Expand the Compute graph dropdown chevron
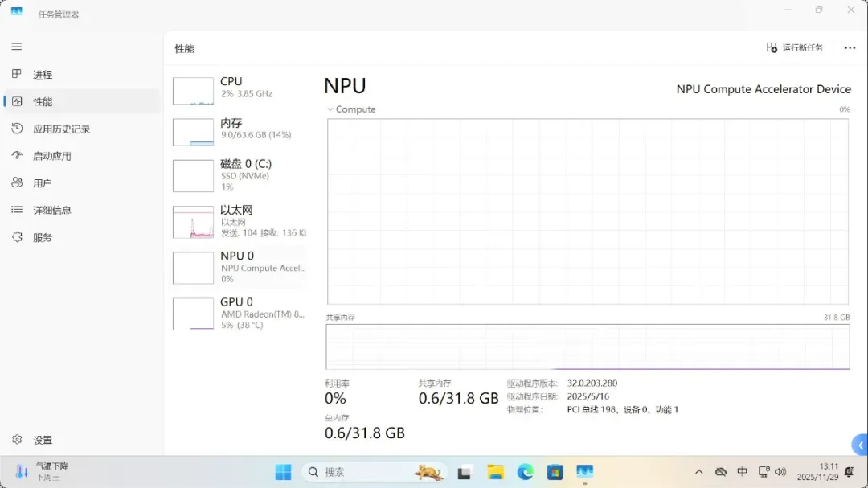 tap(330, 109)
